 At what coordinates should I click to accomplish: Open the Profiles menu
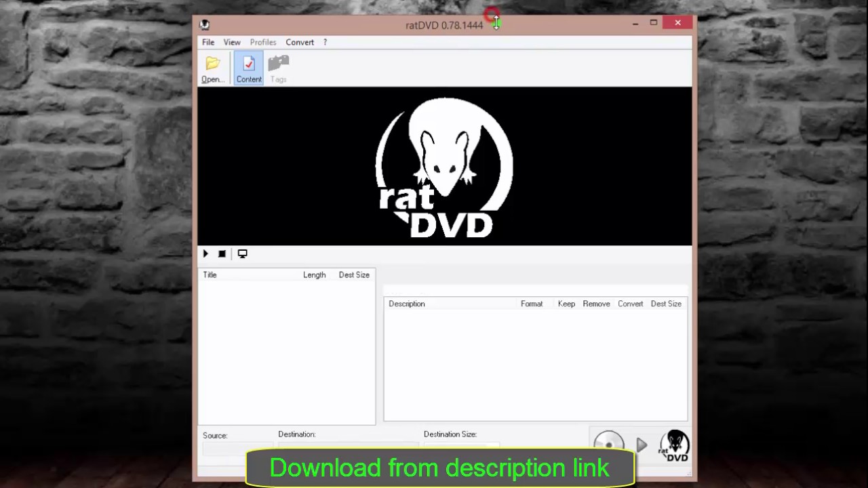coord(263,42)
